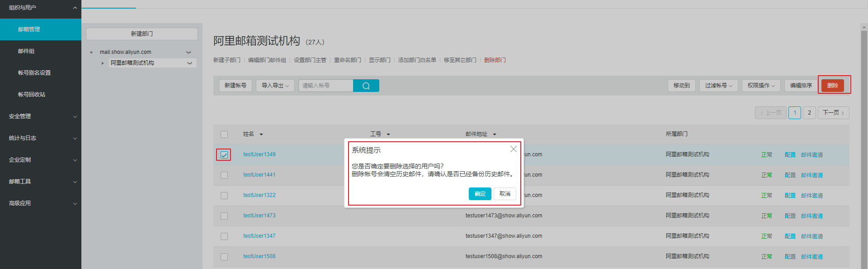
Task: Open mail.show.aliyun.com node options chevron
Action: click(x=189, y=53)
